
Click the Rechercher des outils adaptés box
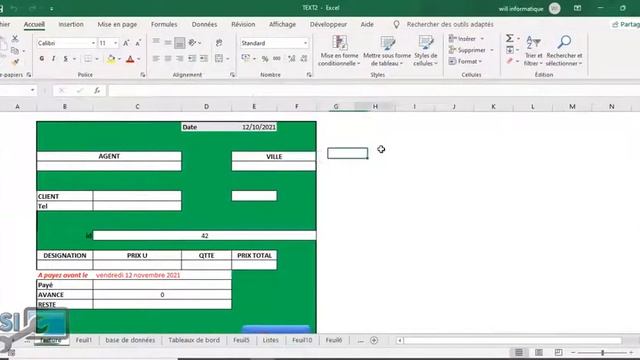click(x=450, y=24)
